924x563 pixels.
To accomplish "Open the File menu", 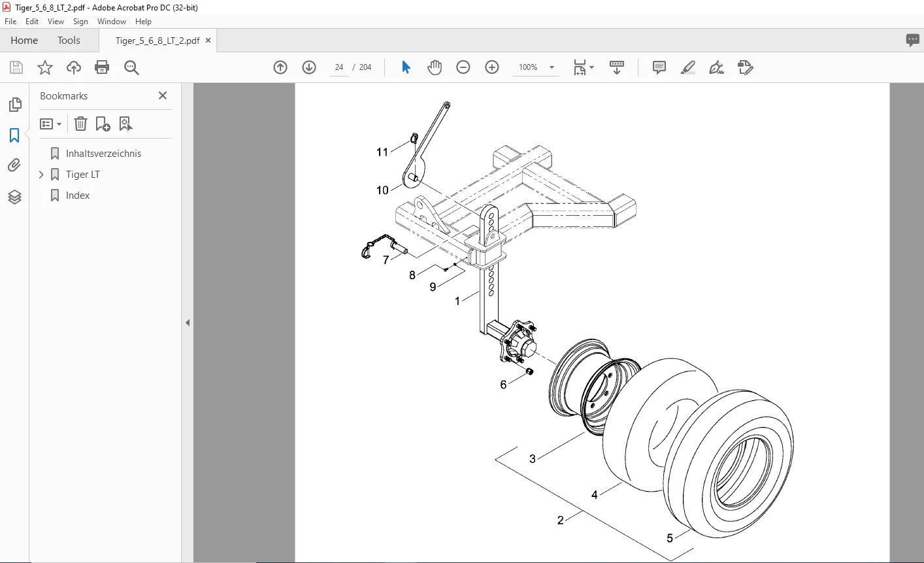I will (10, 22).
